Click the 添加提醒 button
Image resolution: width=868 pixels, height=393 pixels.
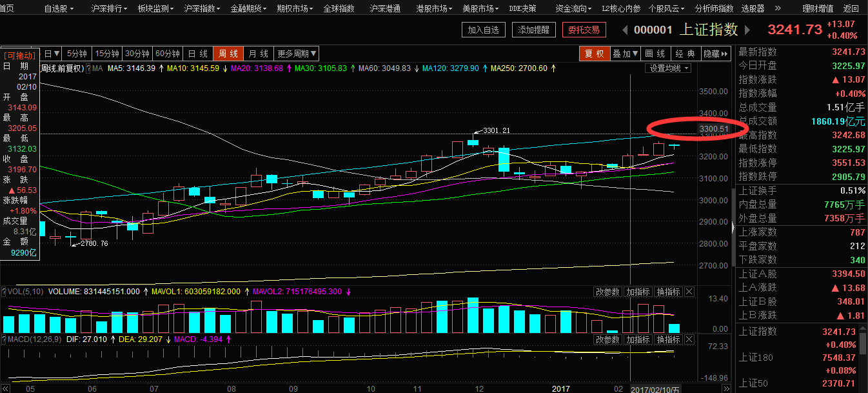pyautogui.click(x=534, y=30)
